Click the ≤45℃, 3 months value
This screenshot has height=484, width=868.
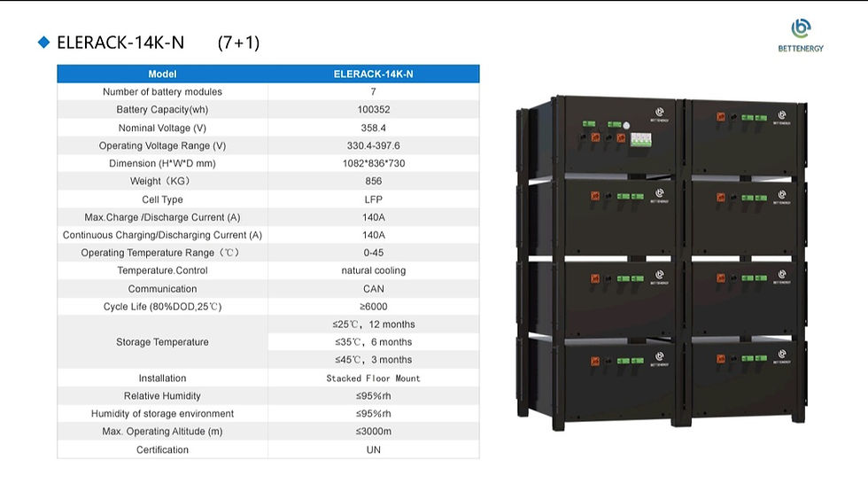[374, 359]
